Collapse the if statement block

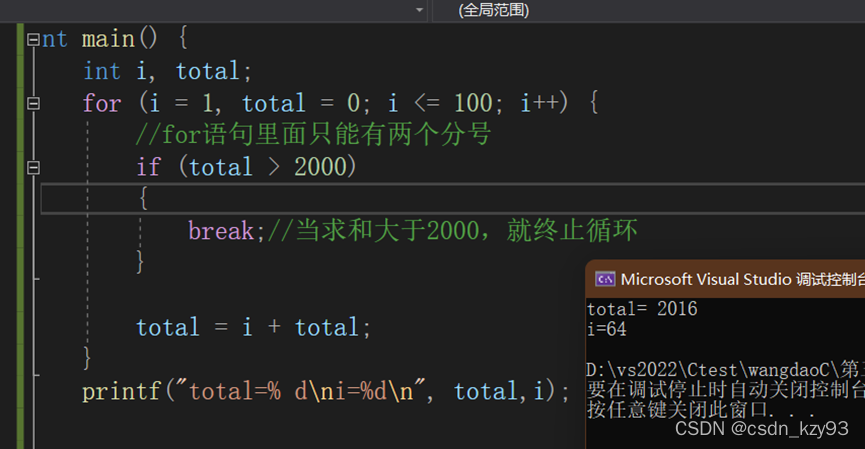tap(33, 167)
